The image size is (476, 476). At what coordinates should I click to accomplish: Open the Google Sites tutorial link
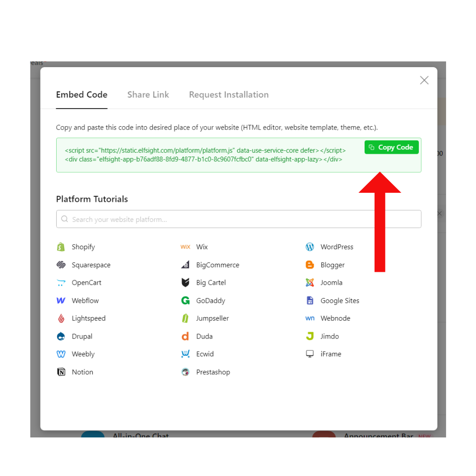pos(340,300)
